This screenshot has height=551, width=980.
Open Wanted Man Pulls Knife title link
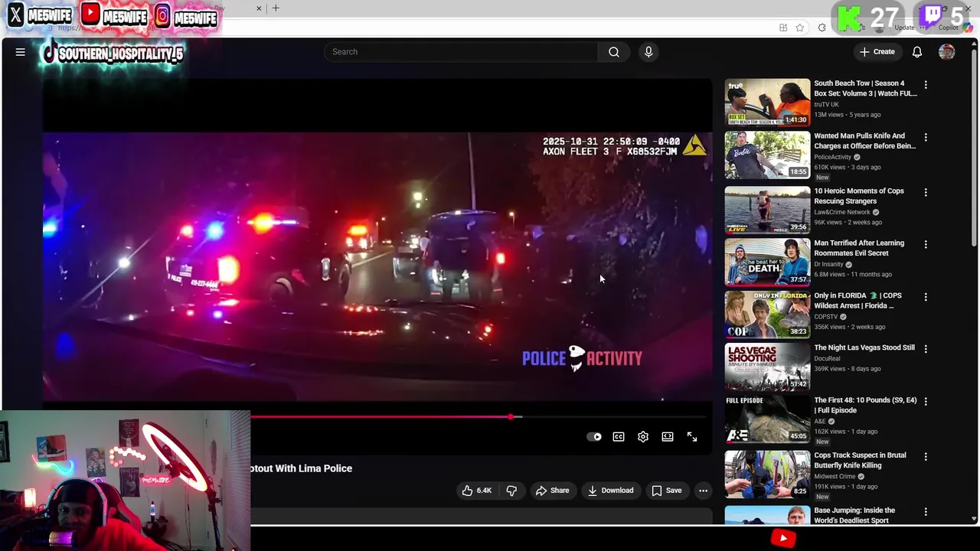pos(865,141)
